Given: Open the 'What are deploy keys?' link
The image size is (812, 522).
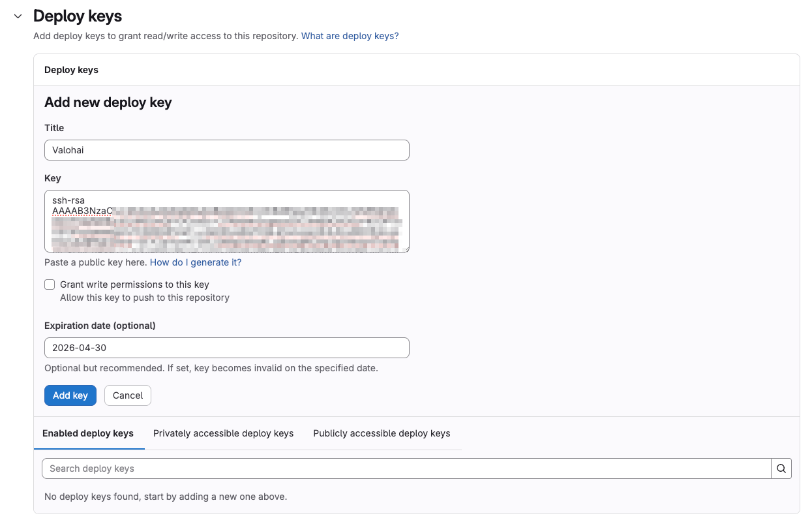Looking at the screenshot, I should [x=350, y=36].
